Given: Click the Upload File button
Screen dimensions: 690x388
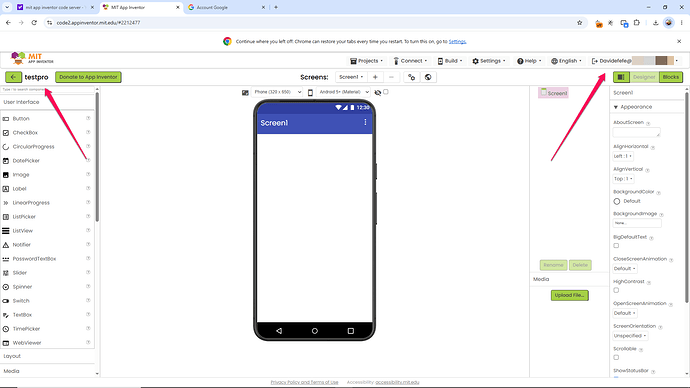Looking at the screenshot, I should (x=569, y=295).
